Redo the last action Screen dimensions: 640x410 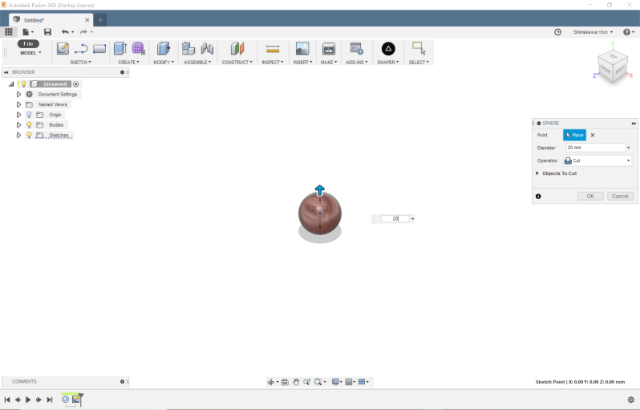[x=84, y=32]
